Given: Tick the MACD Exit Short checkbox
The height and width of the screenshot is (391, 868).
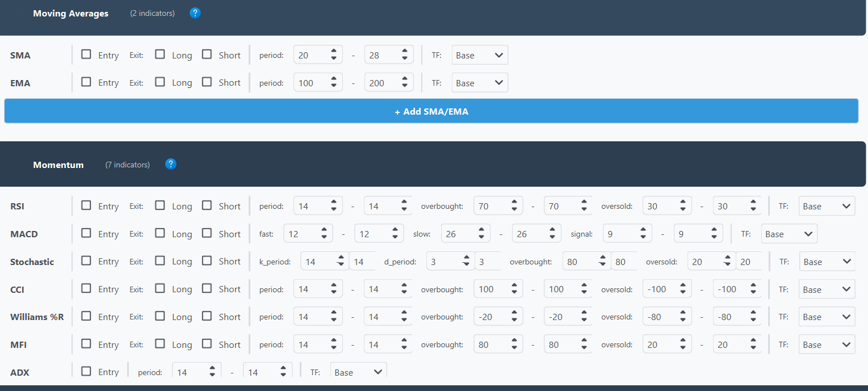Looking at the screenshot, I should [207, 233].
